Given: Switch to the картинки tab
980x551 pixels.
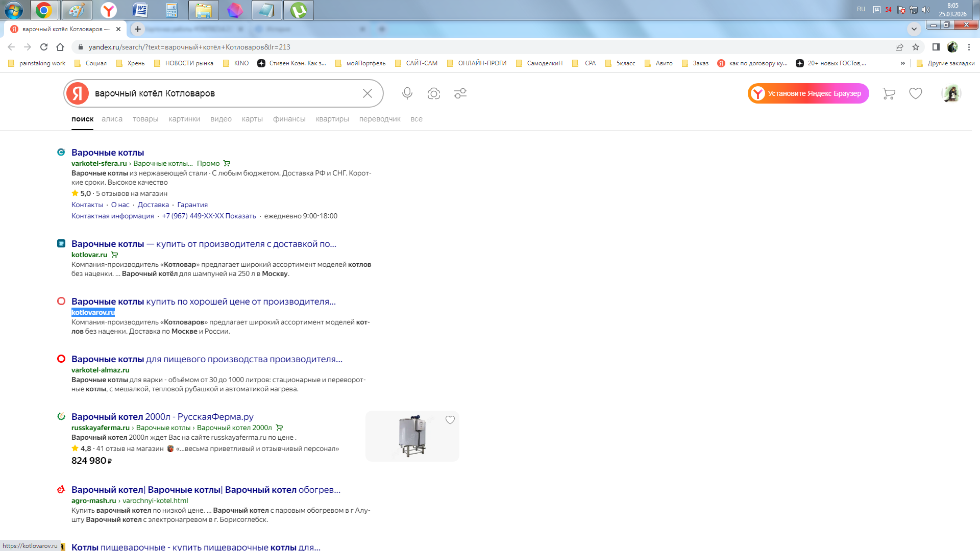Looking at the screenshot, I should 184,119.
